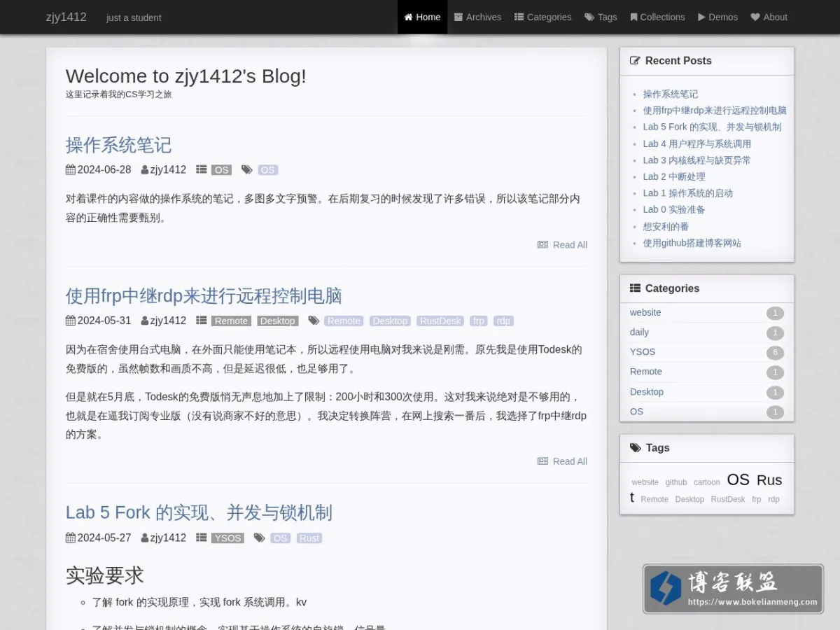Select the Remote category label on frp post

(x=231, y=321)
